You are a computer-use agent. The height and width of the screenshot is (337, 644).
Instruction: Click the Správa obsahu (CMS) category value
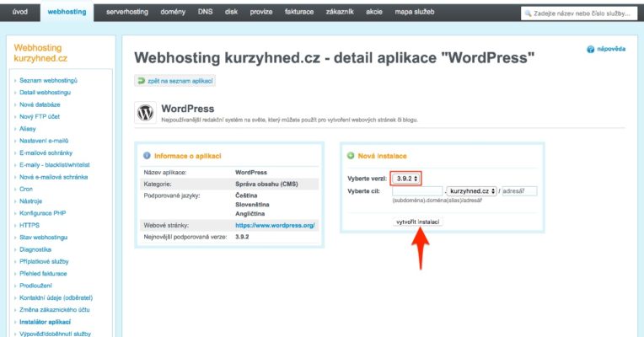[266, 184]
